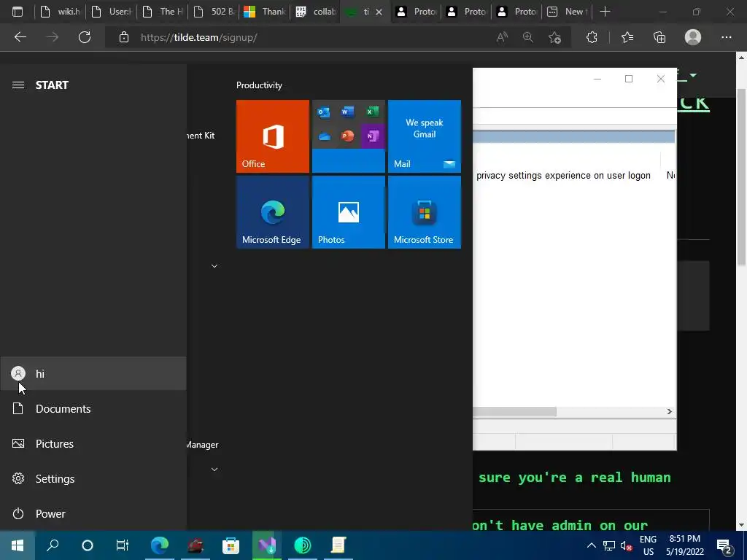Launch the Office tile
The image size is (747, 560).
tap(273, 136)
